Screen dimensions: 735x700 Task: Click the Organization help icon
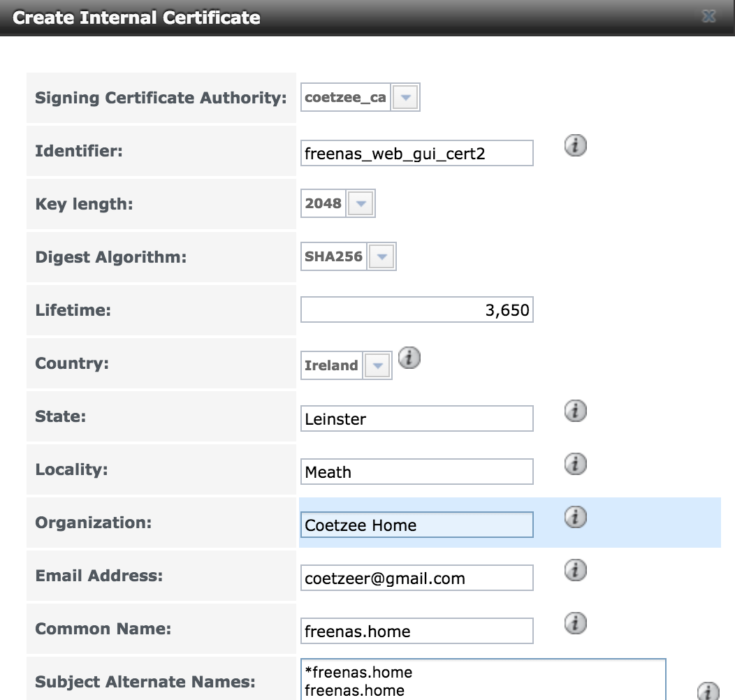point(574,518)
